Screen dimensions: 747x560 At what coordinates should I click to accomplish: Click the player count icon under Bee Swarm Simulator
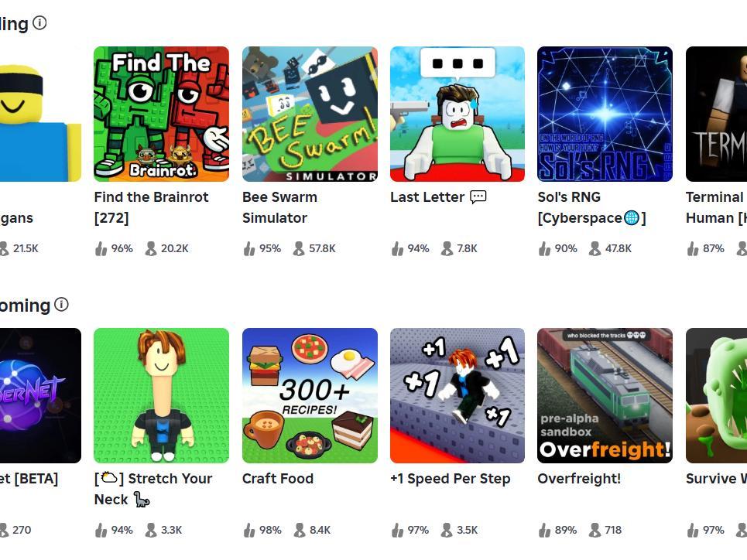click(x=299, y=248)
